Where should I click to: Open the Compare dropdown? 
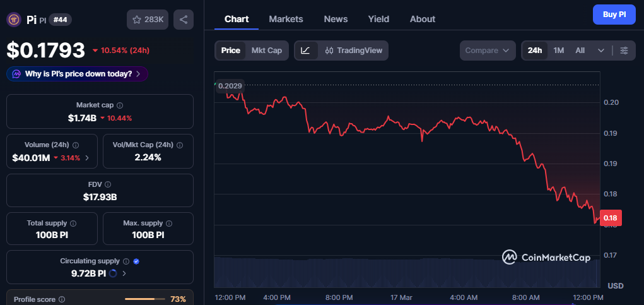click(488, 51)
